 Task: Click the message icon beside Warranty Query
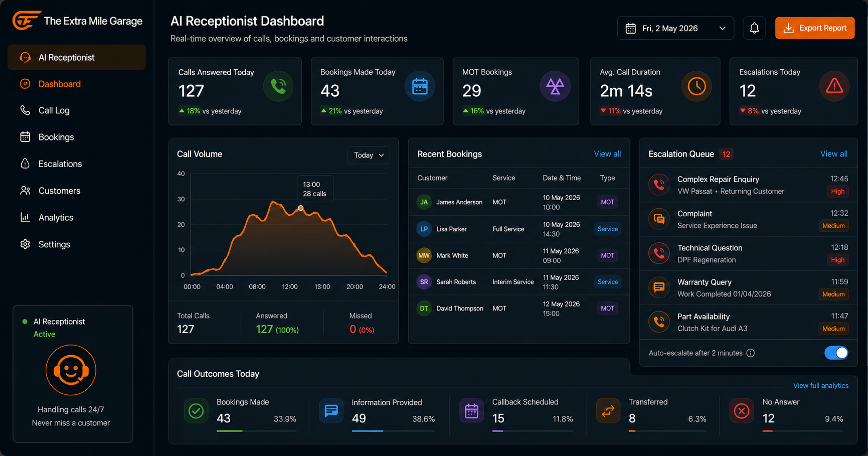(659, 287)
